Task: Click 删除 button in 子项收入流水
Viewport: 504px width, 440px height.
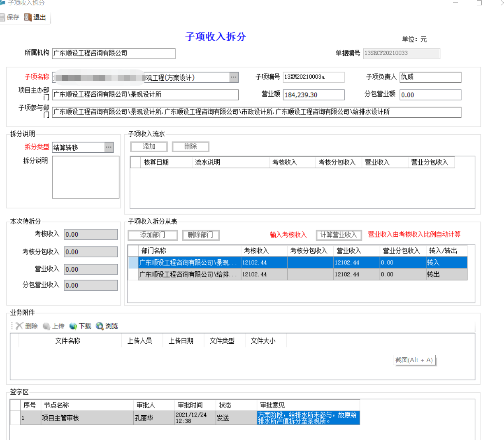Action: 190,147
